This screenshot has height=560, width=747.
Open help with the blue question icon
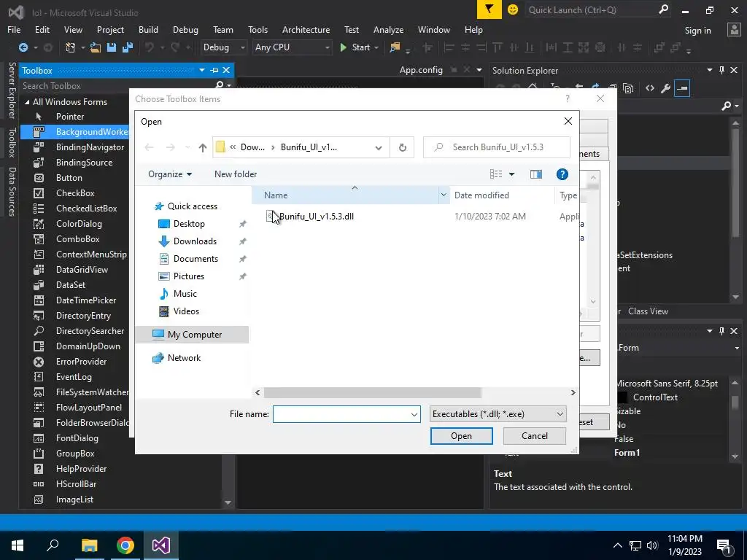[562, 174]
